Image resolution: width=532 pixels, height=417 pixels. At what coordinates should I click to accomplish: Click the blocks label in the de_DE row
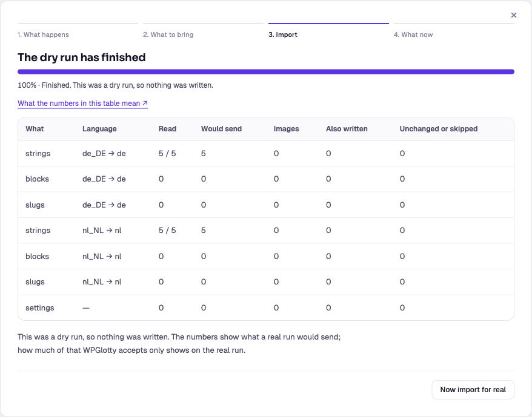tap(37, 179)
